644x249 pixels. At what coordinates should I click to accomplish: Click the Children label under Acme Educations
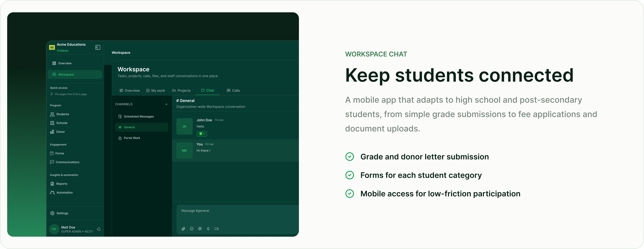pyautogui.click(x=63, y=50)
